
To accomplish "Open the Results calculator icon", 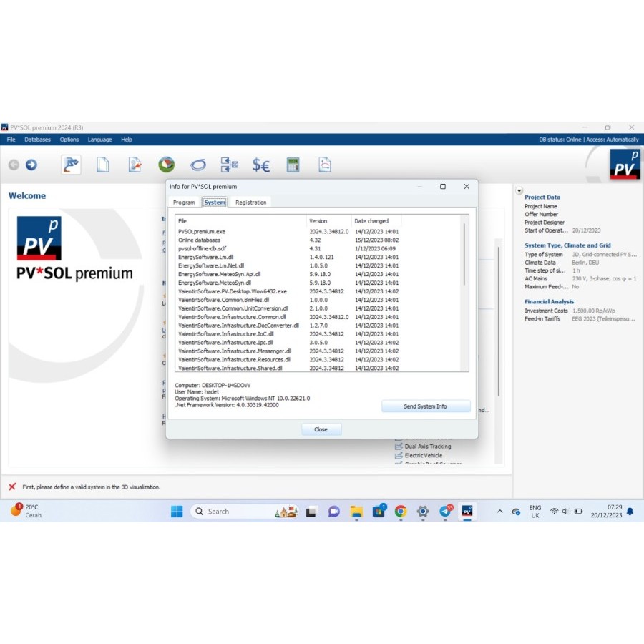I will (293, 165).
